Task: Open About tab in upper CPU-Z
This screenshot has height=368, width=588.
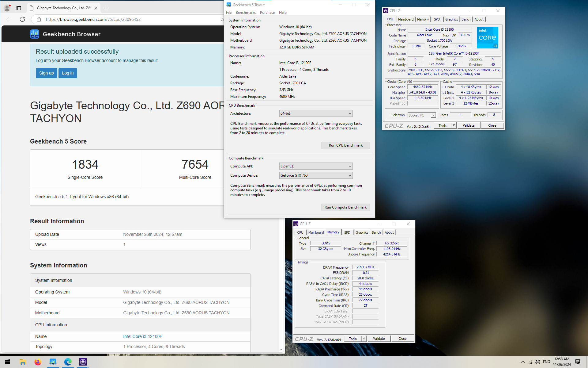Action: pyautogui.click(x=479, y=19)
